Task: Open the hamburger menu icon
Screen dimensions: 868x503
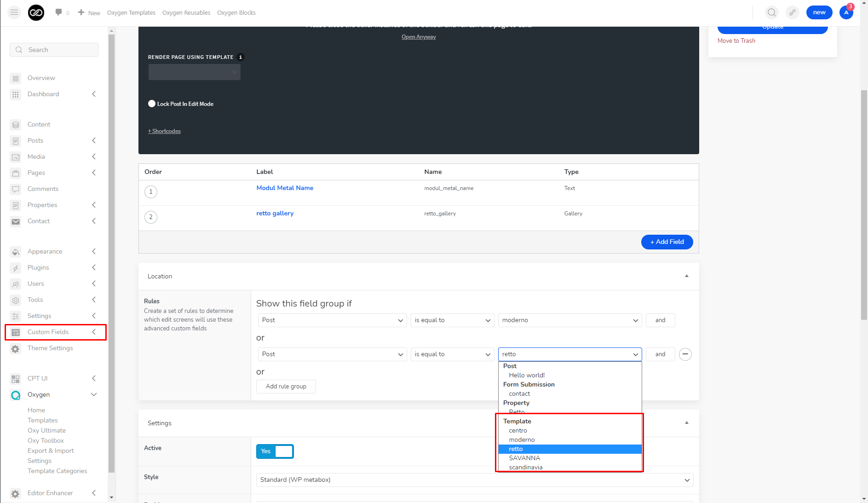Action: (14, 12)
